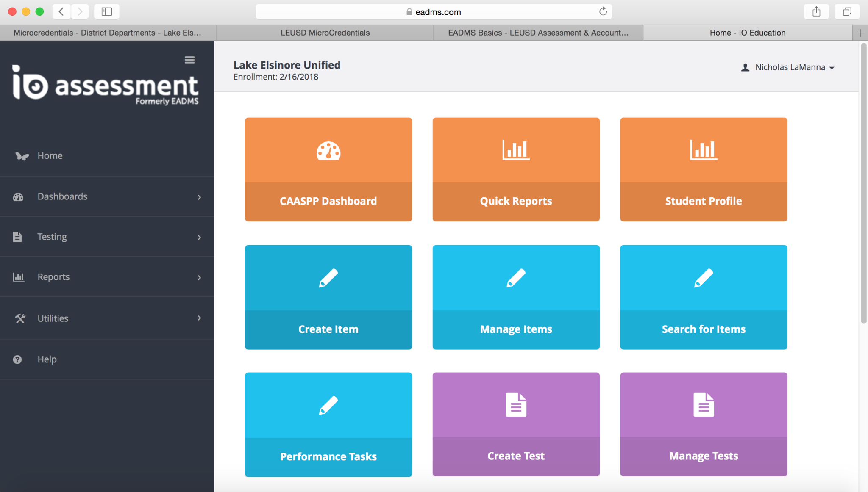The height and width of the screenshot is (492, 868).
Task: Click the Manage Tests document icon
Action: pyautogui.click(x=703, y=405)
